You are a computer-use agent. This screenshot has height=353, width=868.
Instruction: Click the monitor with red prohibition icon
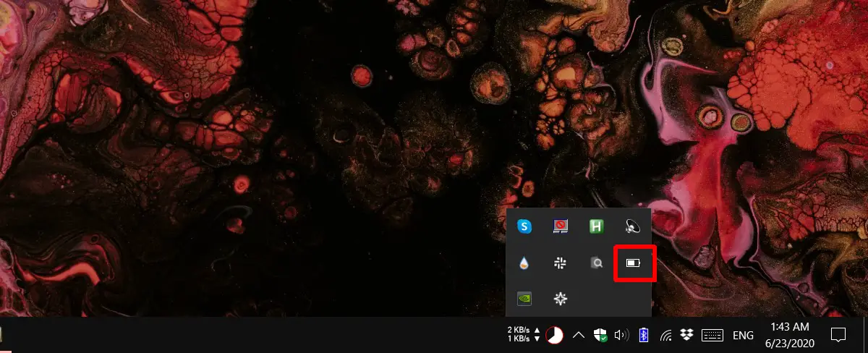pyautogui.click(x=561, y=226)
